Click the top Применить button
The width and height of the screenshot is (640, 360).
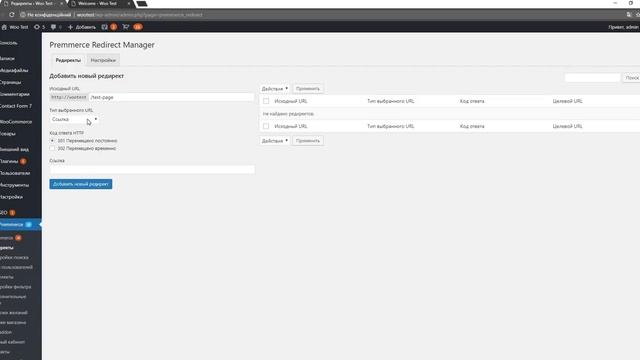pos(308,89)
